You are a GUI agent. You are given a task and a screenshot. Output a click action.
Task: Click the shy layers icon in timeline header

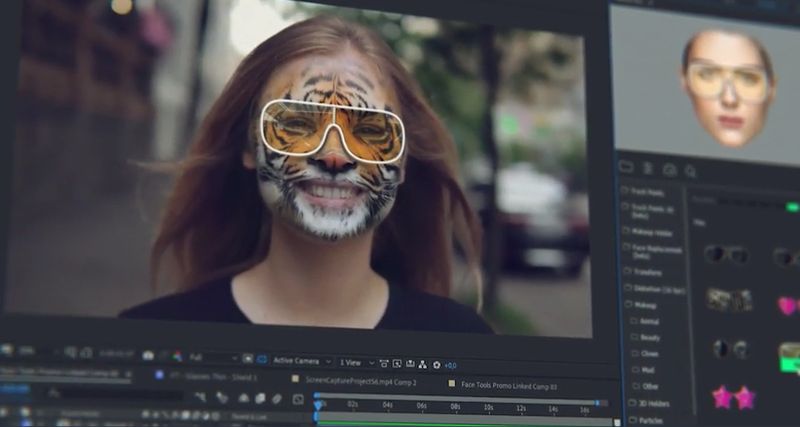(244, 398)
